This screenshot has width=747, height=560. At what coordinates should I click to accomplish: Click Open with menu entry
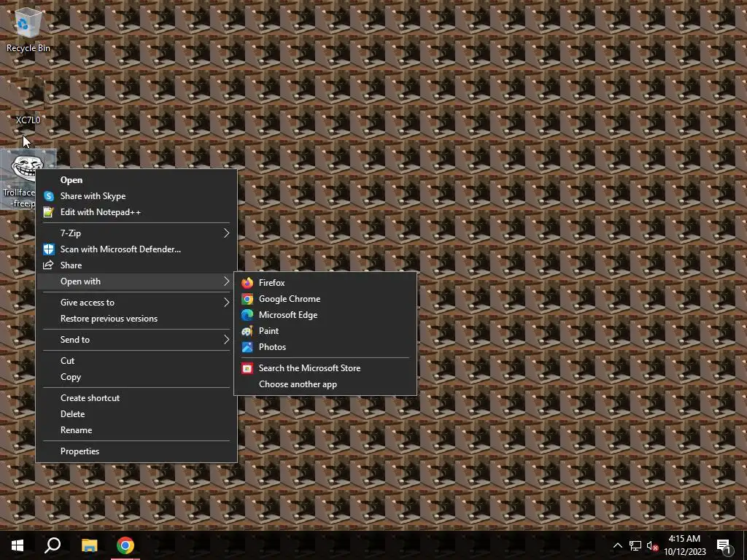[x=136, y=281]
